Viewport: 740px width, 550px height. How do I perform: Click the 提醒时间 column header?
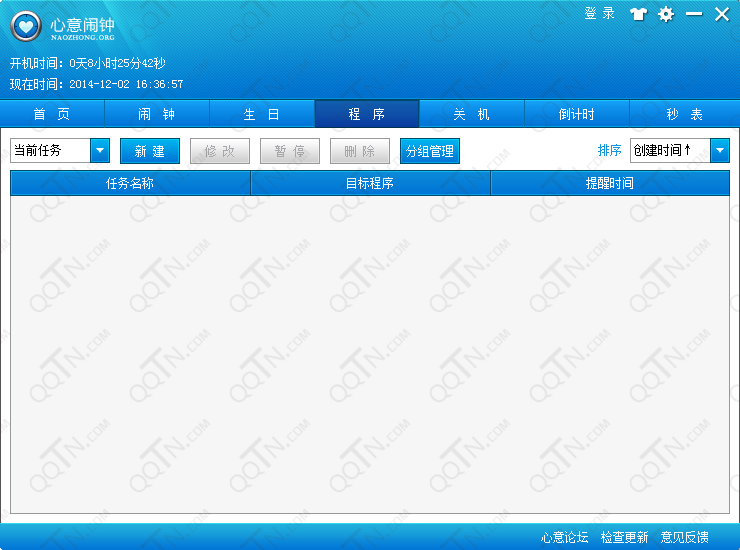[x=610, y=183]
